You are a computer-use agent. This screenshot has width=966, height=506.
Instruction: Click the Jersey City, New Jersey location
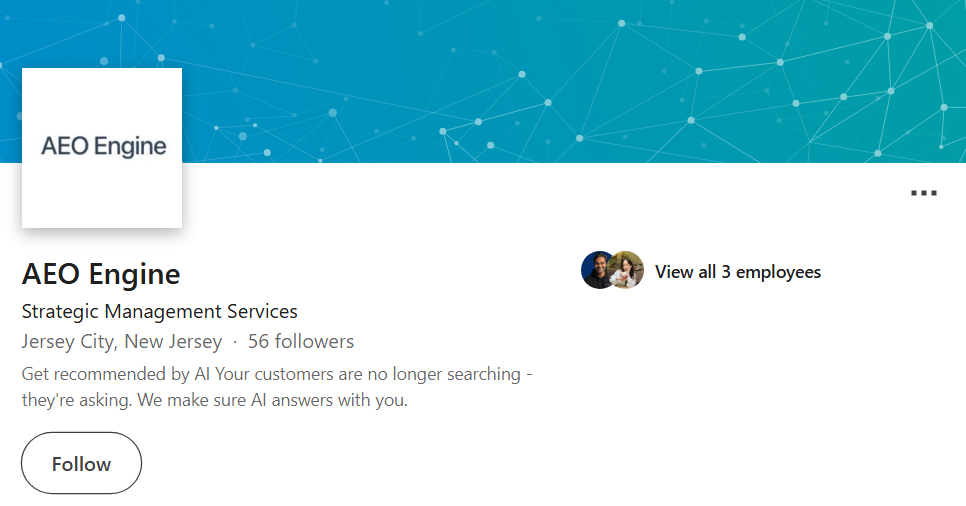click(121, 342)
